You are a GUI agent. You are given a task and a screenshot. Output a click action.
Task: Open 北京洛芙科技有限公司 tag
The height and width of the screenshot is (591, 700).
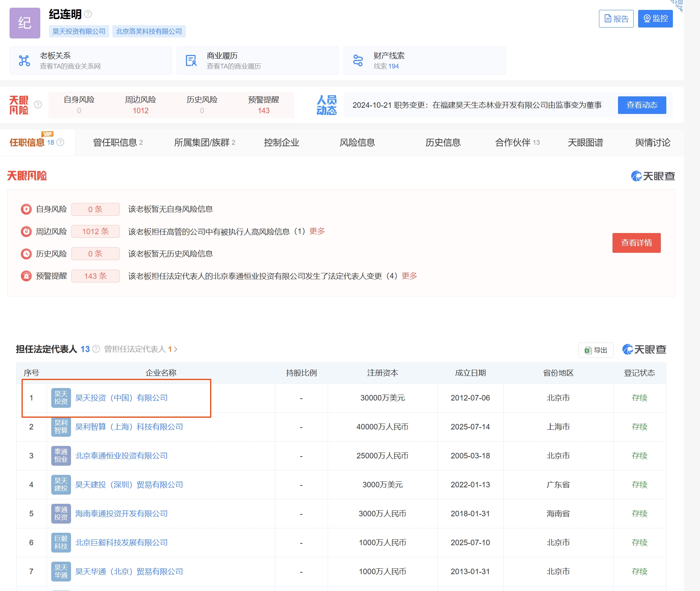click(x=149, y=32)
